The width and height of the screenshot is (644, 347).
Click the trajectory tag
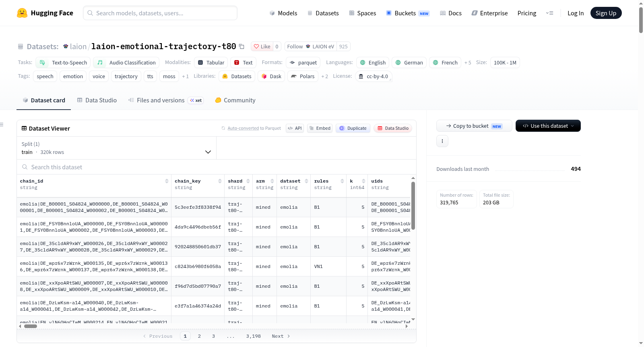[126, 76]
